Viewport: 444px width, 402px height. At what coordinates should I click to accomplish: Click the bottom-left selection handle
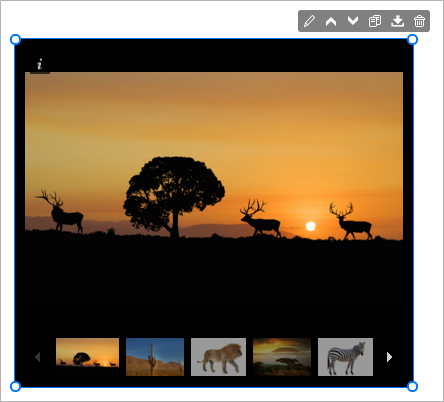coord(15,386)
